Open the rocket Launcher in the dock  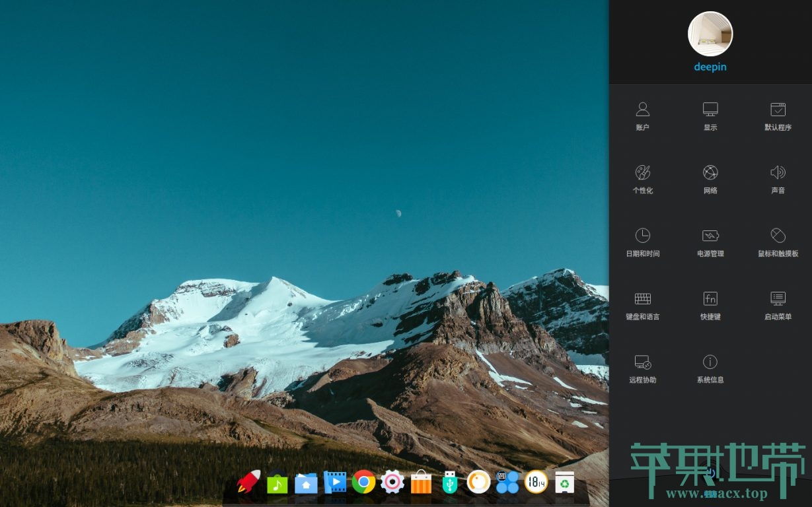248,482
